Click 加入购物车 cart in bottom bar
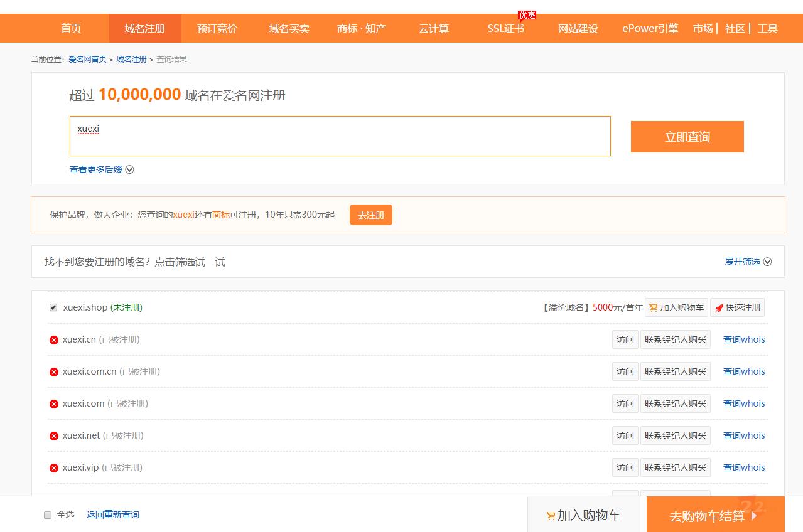This screenshot has width=803, height=532. pos(583,515)
